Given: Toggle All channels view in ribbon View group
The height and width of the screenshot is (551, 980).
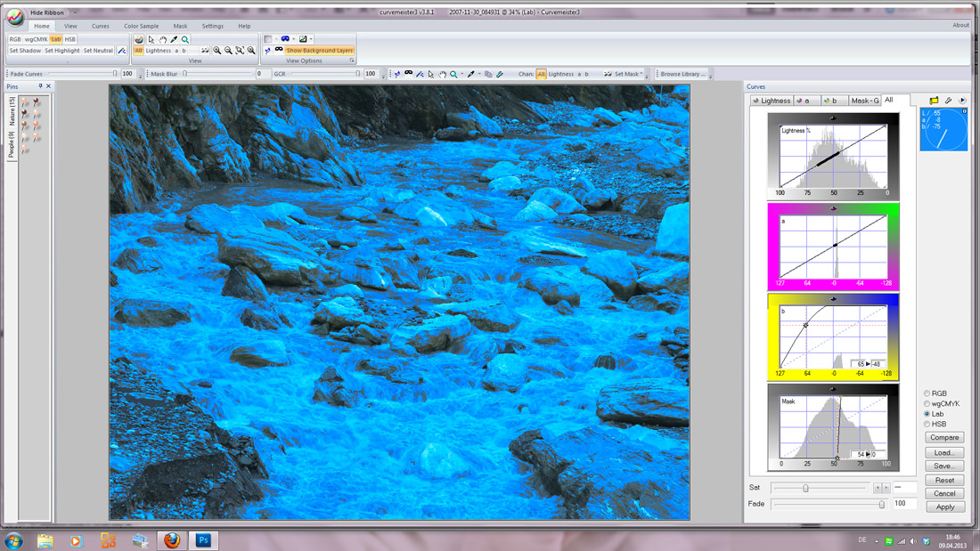Looking at the screenshot, I should click(x=139, y=51).
